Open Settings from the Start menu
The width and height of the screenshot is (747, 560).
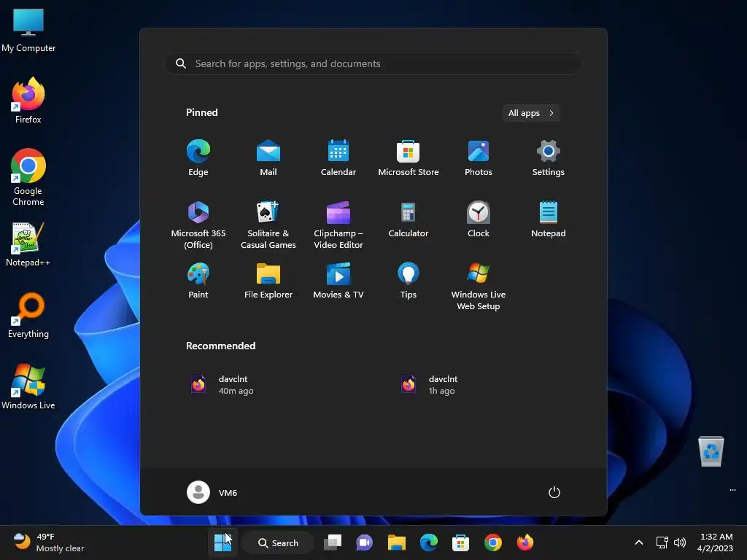point(549,158)
